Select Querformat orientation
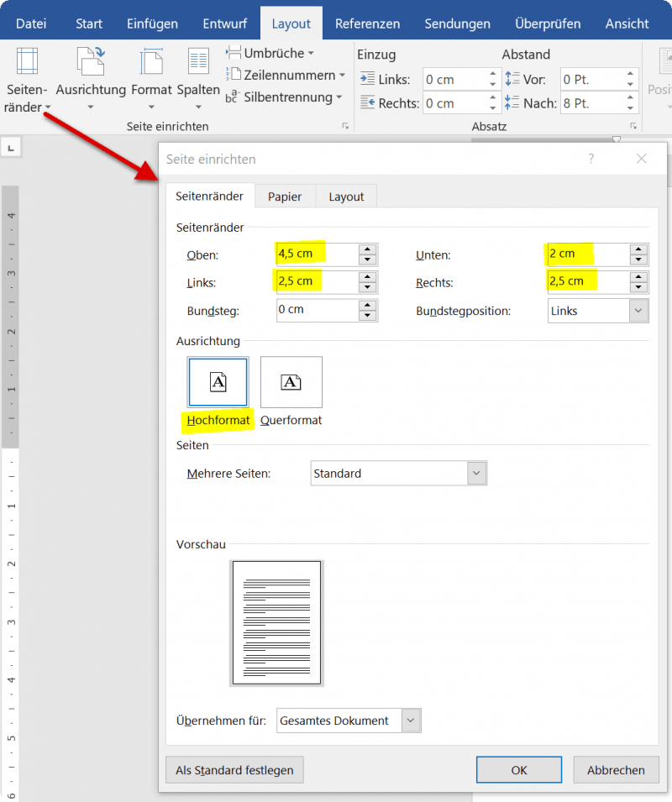 (x=291, y=382)
